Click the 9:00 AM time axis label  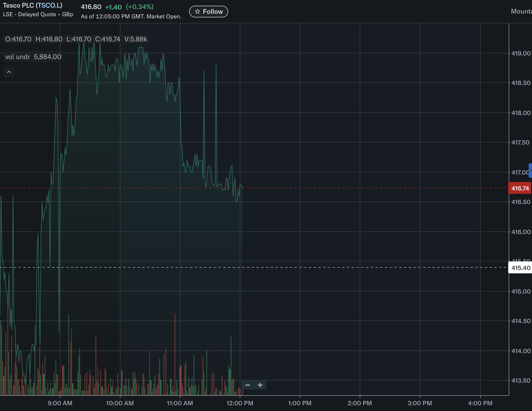[x=60, y=403]
